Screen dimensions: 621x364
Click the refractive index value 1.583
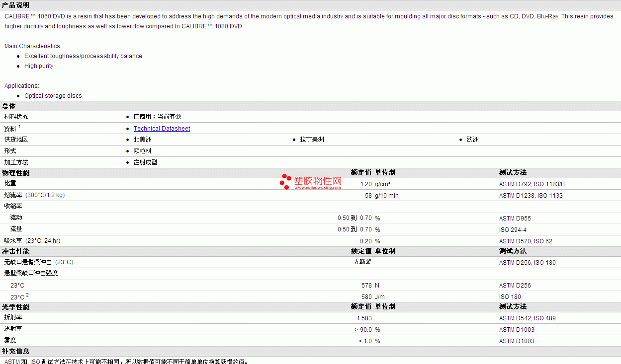(364, 318)
